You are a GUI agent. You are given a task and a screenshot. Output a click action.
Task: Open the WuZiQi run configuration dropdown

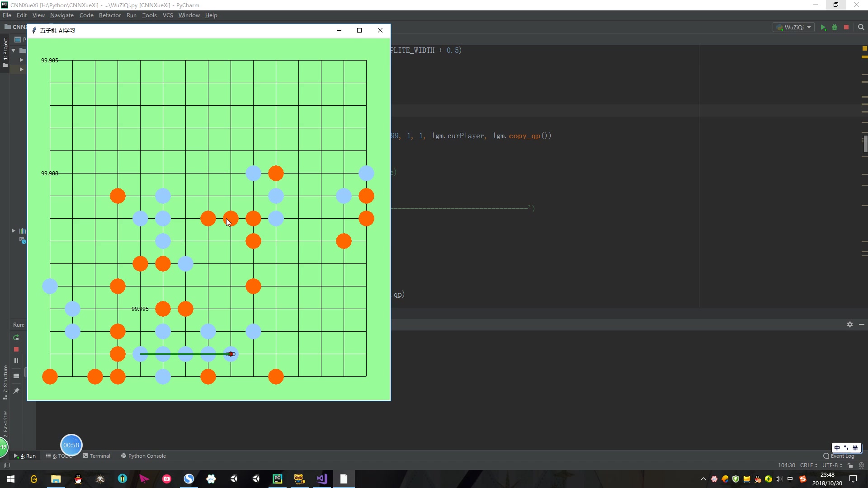coord(794,28)
